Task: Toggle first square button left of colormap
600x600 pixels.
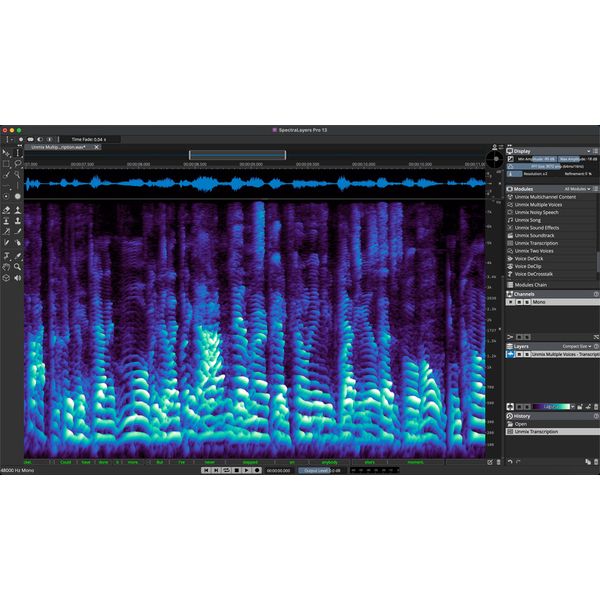Action: [x=519, y=407]
